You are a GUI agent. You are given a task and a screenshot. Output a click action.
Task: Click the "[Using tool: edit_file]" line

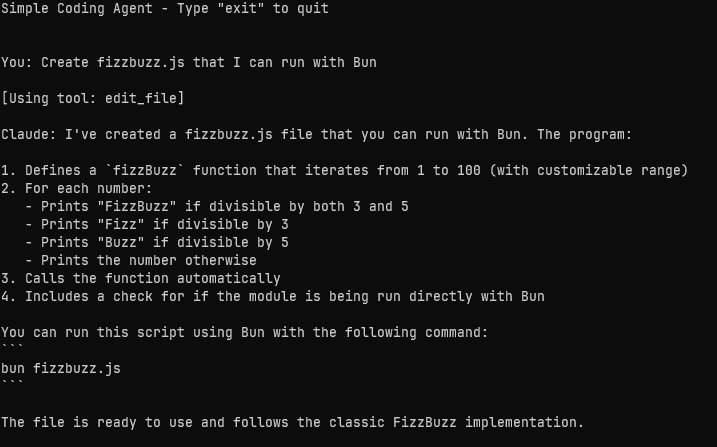click(x=93, y=98)
